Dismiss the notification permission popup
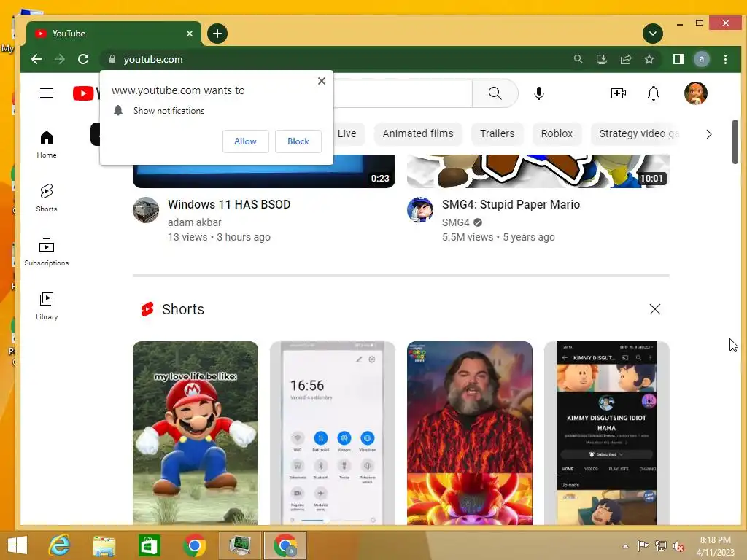The image size is (747, 560). pos(322,81)
